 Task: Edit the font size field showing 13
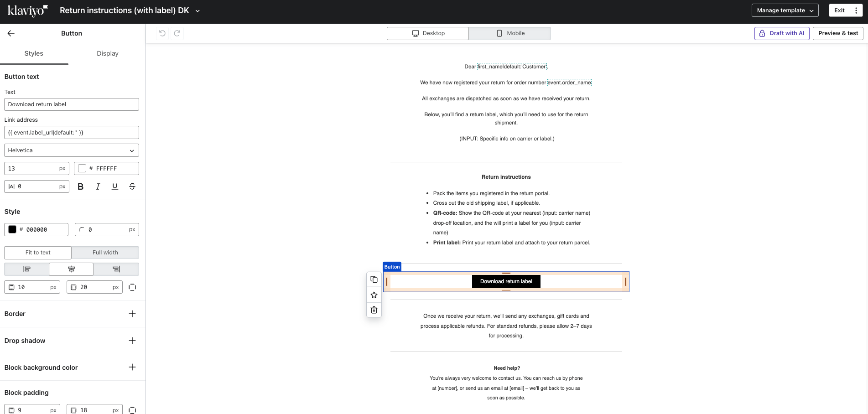36,169
